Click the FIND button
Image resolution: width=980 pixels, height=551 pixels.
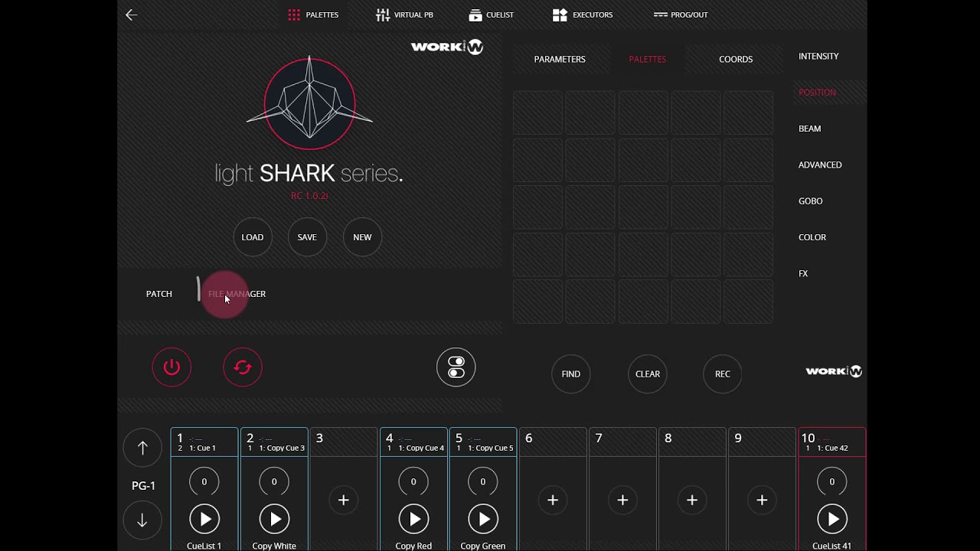click(571, 374)
